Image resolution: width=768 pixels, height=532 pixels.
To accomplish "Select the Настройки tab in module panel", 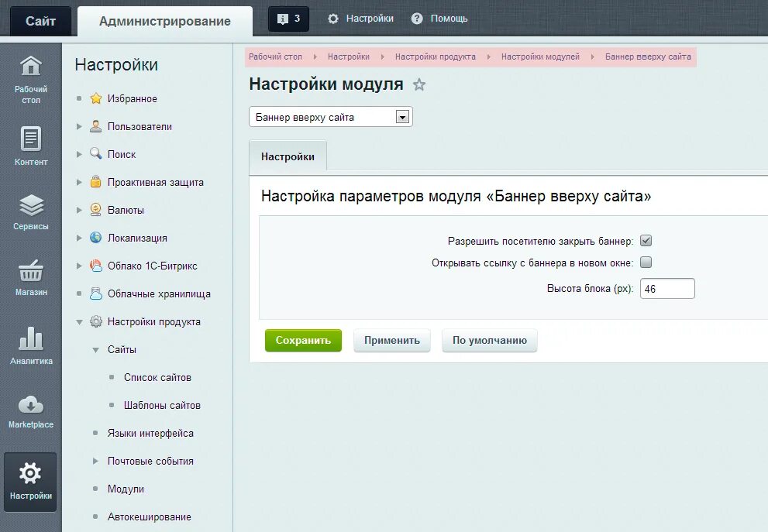I will pos(288,156).
